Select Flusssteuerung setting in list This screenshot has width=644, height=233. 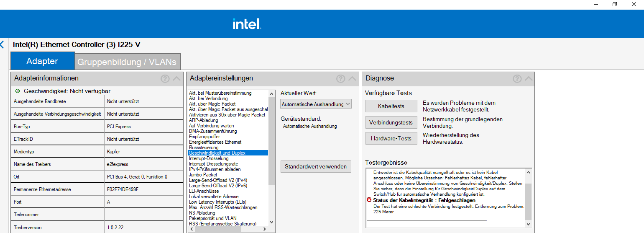coord(204,148)
